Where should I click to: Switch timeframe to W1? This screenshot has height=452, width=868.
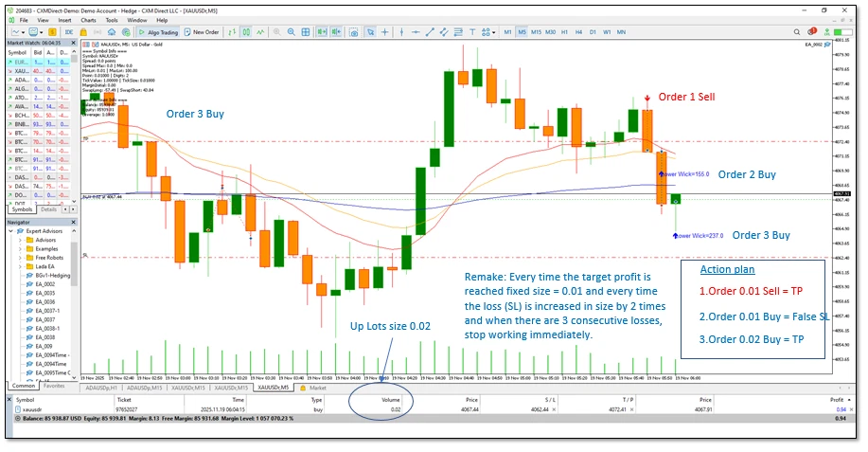607,32
